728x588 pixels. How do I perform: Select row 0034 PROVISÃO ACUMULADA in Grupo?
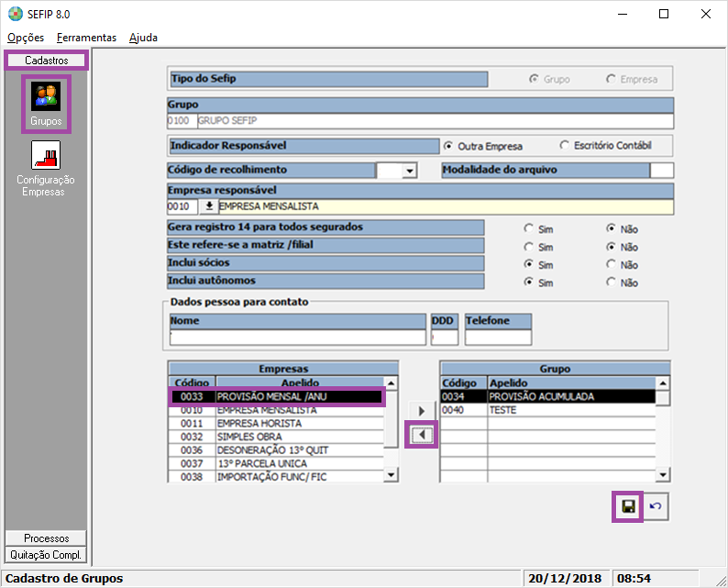548,396
